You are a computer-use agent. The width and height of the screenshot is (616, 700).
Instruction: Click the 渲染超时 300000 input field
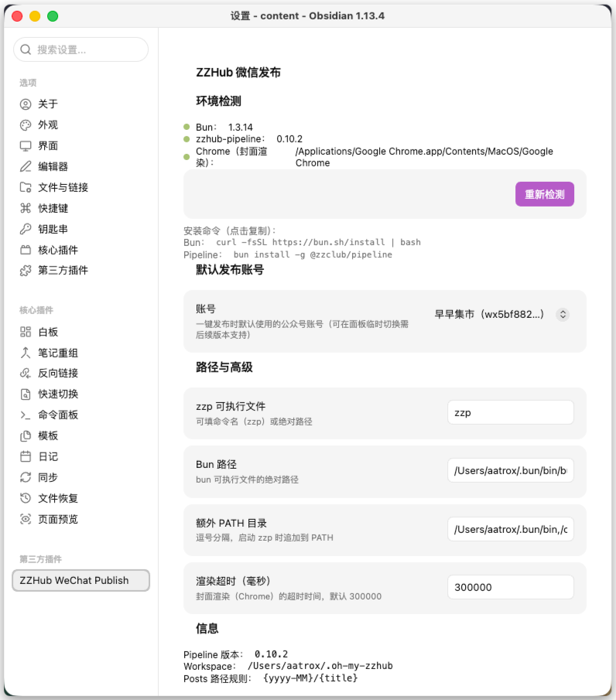511,588
